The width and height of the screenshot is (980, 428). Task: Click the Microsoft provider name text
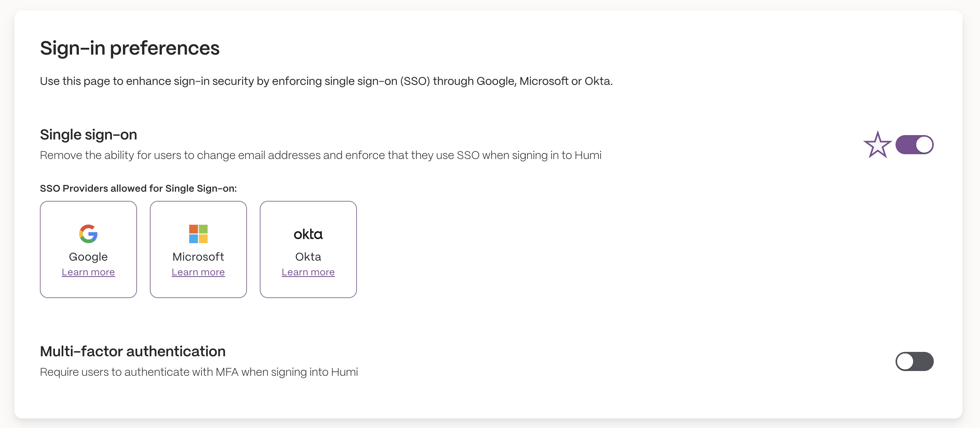click(x=198, y=257)
